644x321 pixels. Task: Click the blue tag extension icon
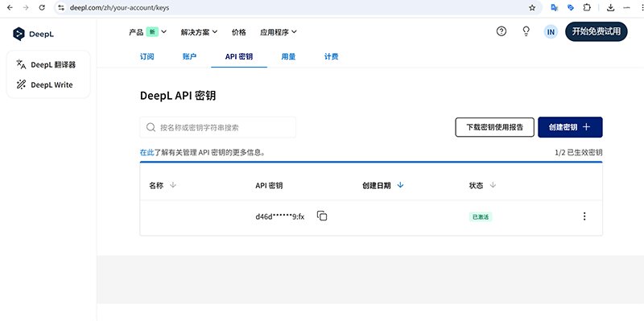[571, 7]
